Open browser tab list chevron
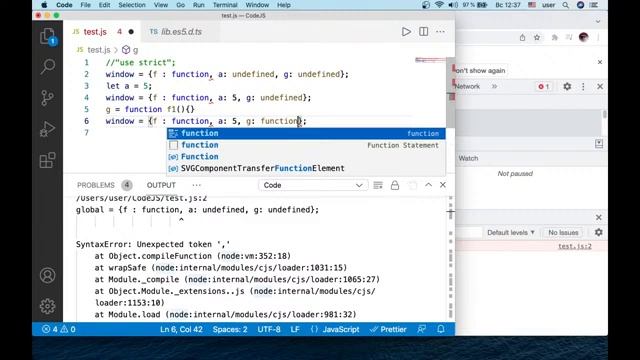This screenshot has height=360, width=640. [598, 22]
